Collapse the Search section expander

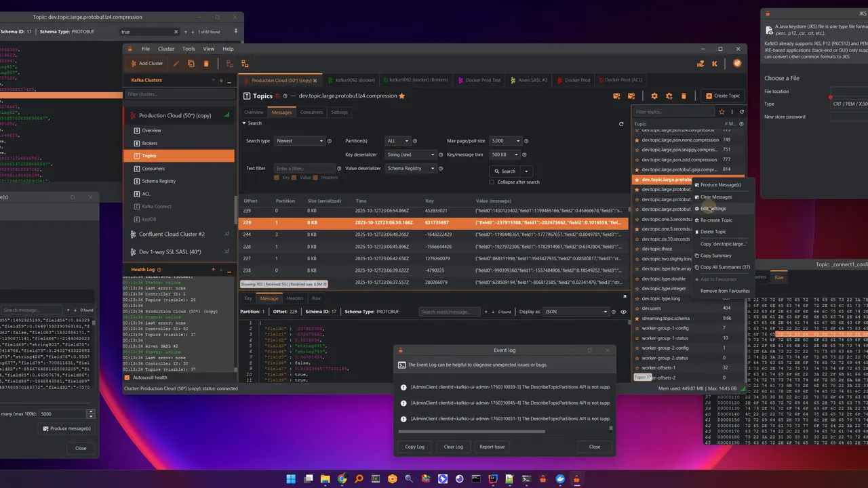(245, 123)
